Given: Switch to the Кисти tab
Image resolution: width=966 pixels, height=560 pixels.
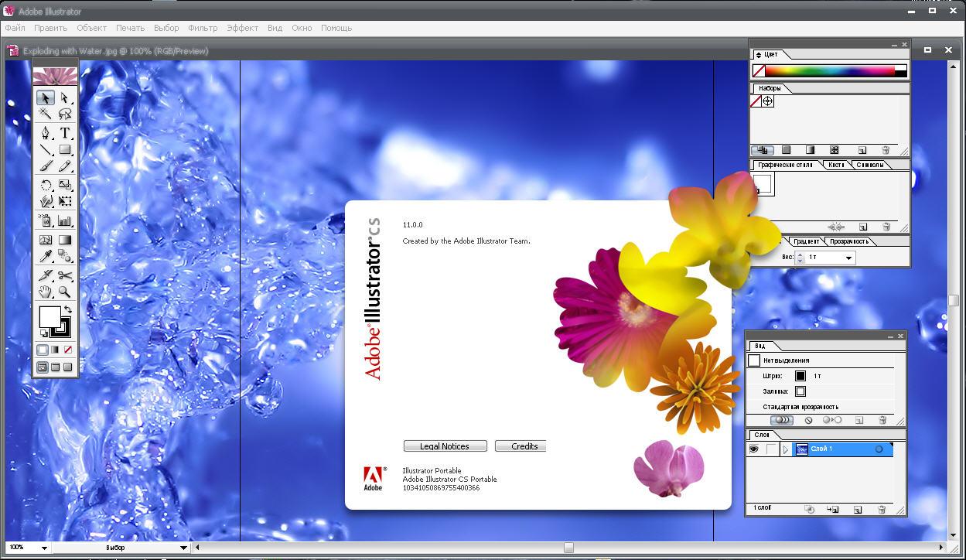Looking at the screenshot, I should coord(836,165).
